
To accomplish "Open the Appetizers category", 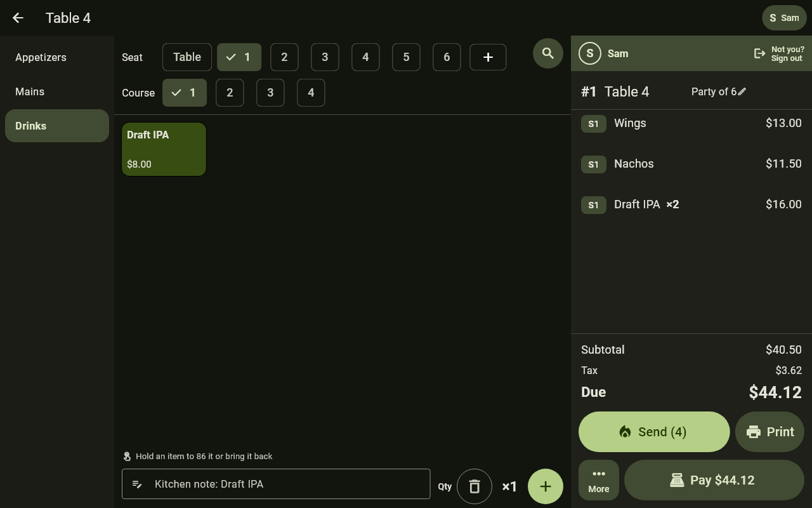I will (x=57, y=57).
